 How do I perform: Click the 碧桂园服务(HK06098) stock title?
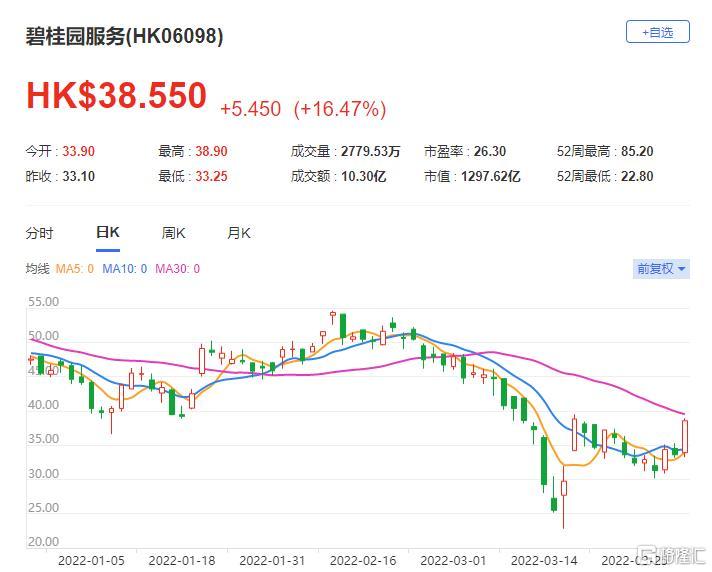click(124, 36)
